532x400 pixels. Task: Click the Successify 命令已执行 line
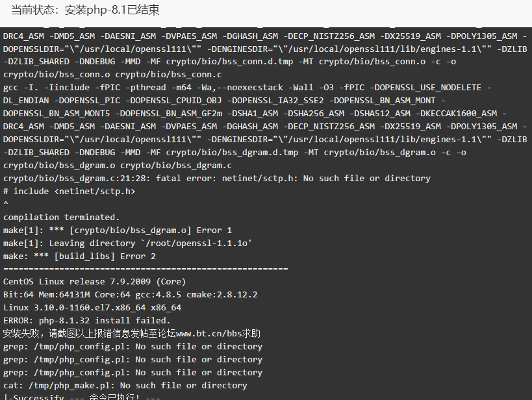point(82,397)
